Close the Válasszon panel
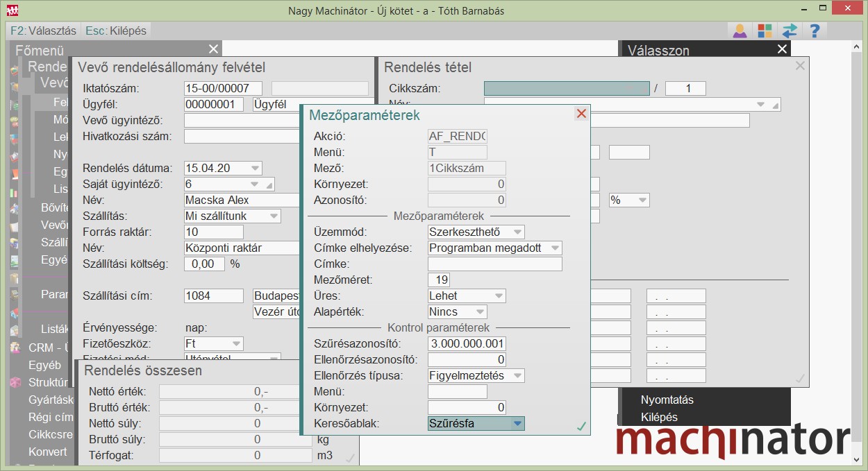This screenshot has width=868, height=471. tap(783, 49)
